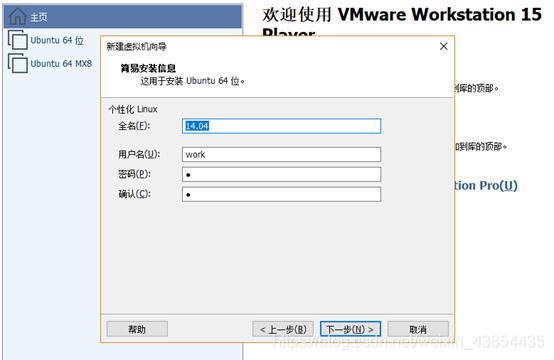Click the 用户名(U) label
This screenshot has height=360, width=554.
coord(139,154)
